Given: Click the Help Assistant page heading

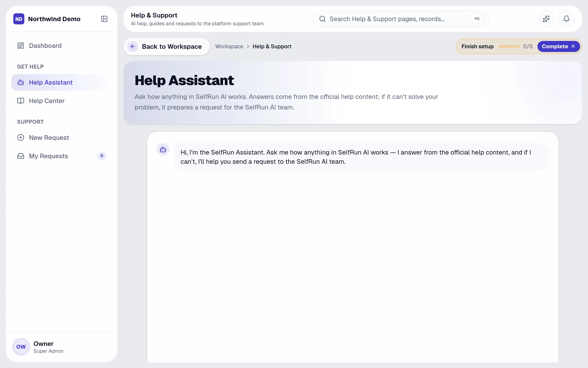Looking at the screenshot, I should tap(184, 80).
